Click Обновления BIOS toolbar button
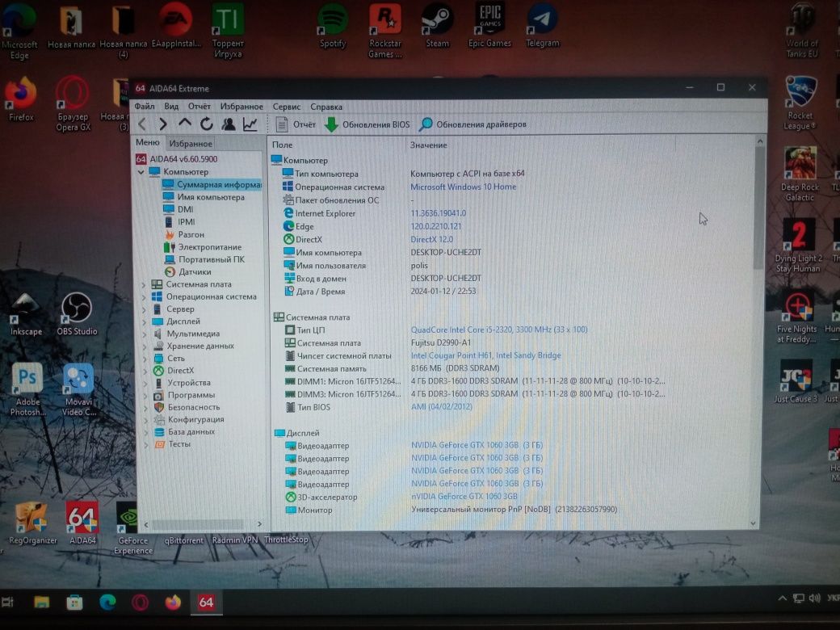 point(367,124)
